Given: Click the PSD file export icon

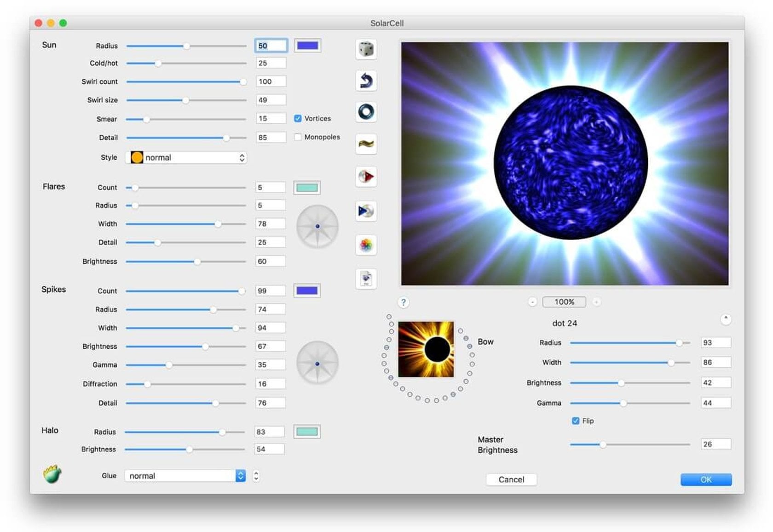Looking at the screenshot, I should pyautogui.click(x=366, y=278).
